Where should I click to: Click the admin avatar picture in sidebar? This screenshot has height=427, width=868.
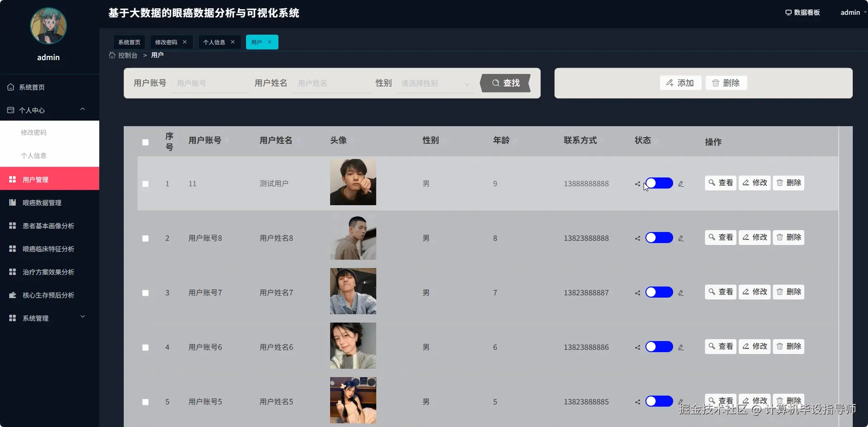[48, 26]
